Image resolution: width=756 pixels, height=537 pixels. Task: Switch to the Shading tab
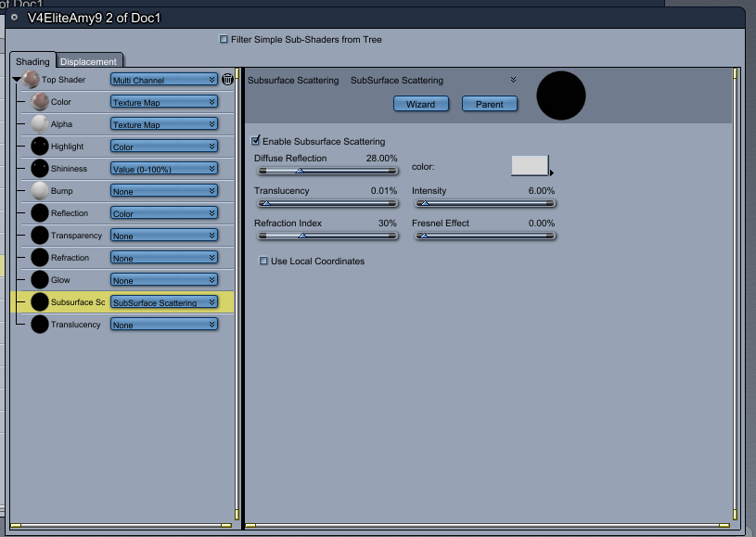coord(32,61)
